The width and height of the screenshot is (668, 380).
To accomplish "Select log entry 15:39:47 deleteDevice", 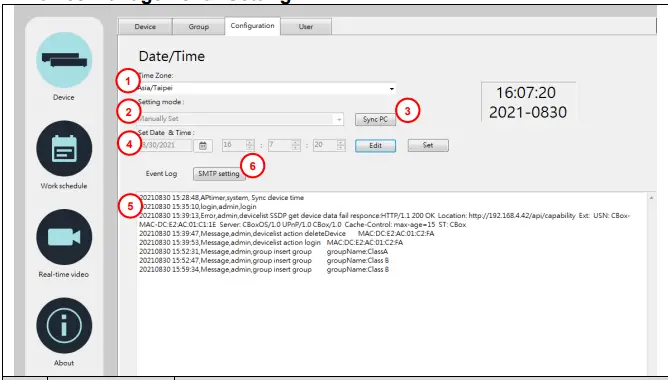I will (x=287, y=233).
